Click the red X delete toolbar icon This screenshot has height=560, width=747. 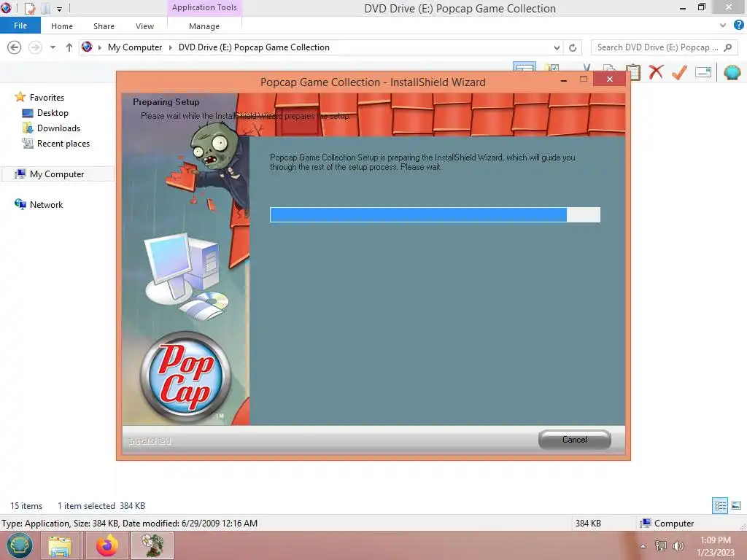point(656,72)
